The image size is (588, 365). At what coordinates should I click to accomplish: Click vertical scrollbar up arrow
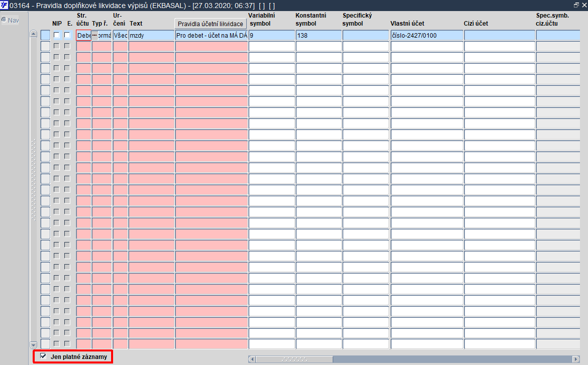click(x=33, y=34)
